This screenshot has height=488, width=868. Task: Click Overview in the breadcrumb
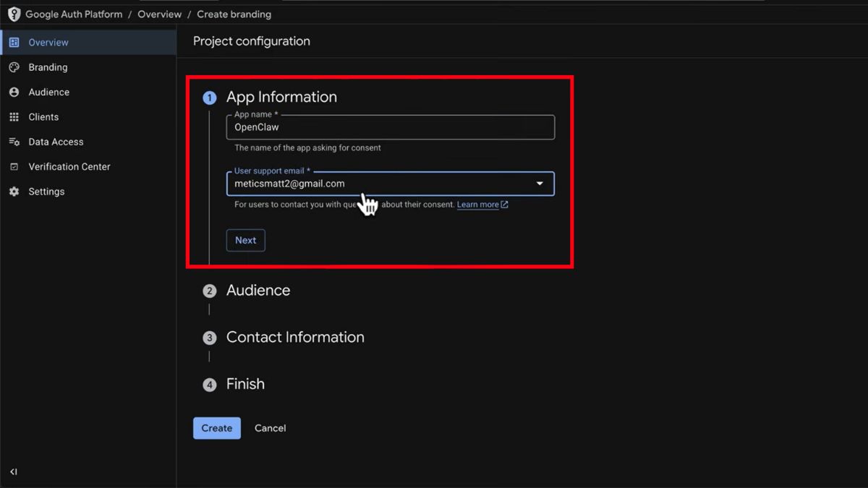coord(159,14)
